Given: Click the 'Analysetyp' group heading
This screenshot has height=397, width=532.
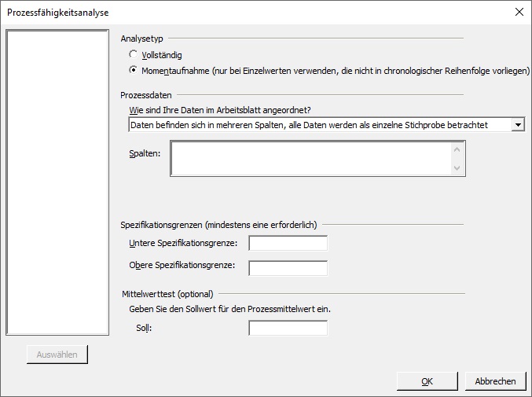Looking at the screenshot, I should point(141,39).
